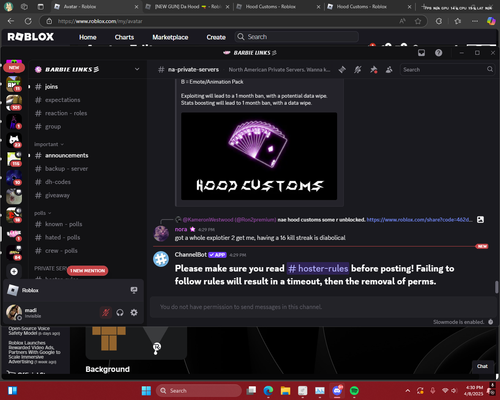Screen dimensions: 500x400
Task: Switch to the [NEW GUN] Da Hood tab
Action: pyautogui.click(x=187, y=7)
